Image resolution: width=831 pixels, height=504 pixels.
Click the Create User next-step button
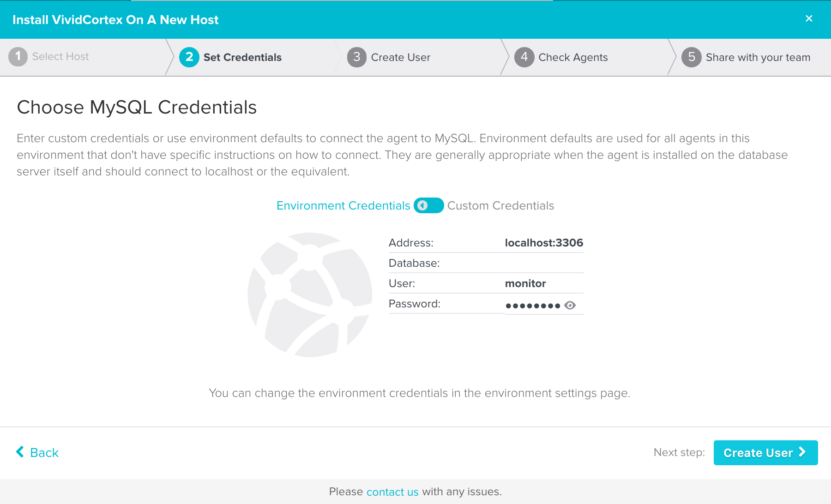[765, 453]
